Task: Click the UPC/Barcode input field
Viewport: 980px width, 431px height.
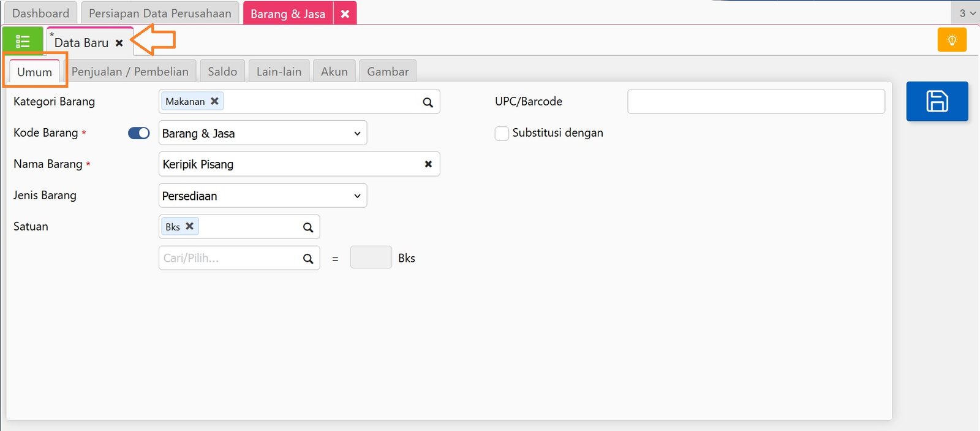Action: [756, 101]
